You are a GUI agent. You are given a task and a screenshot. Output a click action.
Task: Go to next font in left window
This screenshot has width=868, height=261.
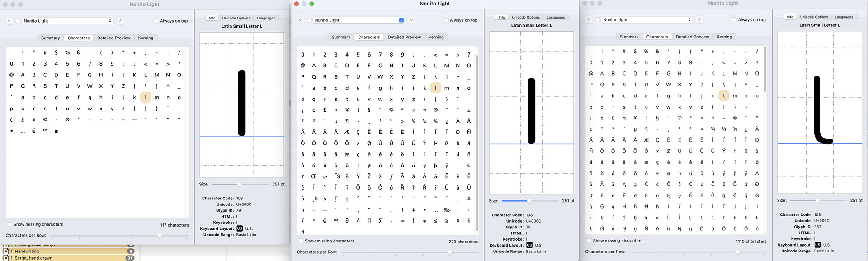[120, 21]
